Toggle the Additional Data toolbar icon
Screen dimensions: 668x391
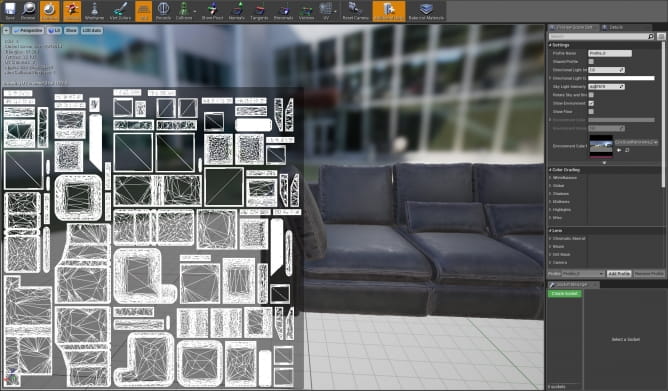(389, 11)
